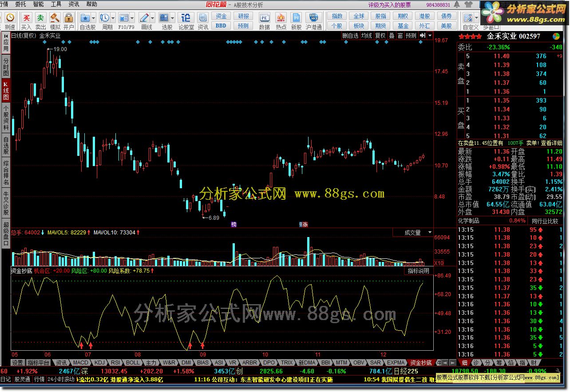
Task: Click the chart-end arrow icon after 预测
Action: click(x=422, y=36)
